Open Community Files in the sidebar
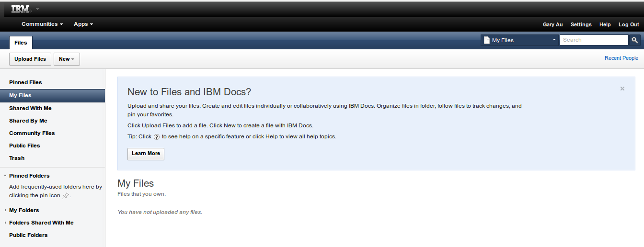 tap(32, 133)
